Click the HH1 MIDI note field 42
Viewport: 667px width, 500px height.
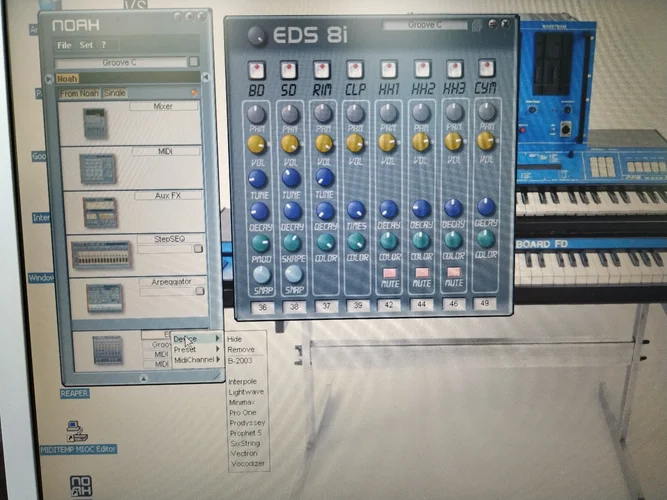pyautogui.click(x=389, y=305)
